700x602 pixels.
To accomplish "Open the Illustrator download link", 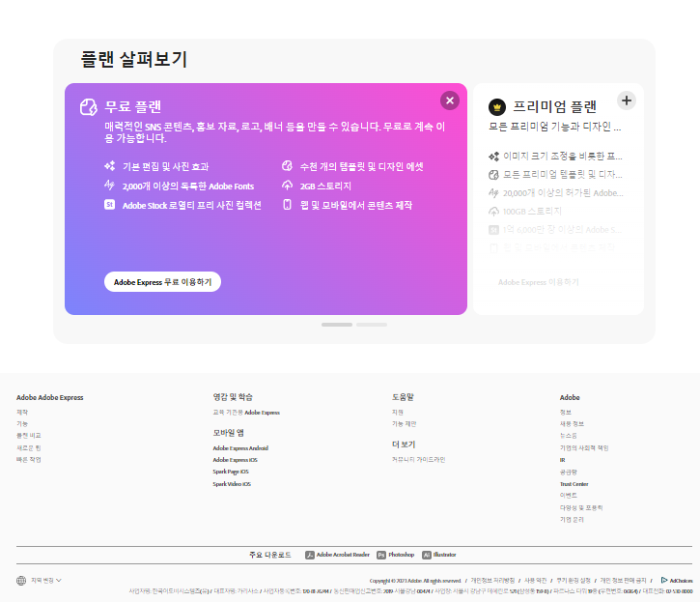I will point(445,555).
